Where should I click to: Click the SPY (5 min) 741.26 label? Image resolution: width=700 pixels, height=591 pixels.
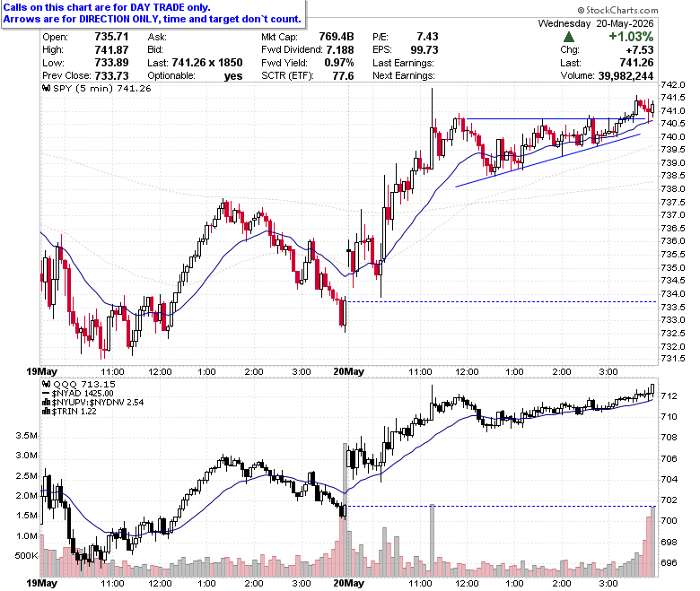click(x=102, y=88)
